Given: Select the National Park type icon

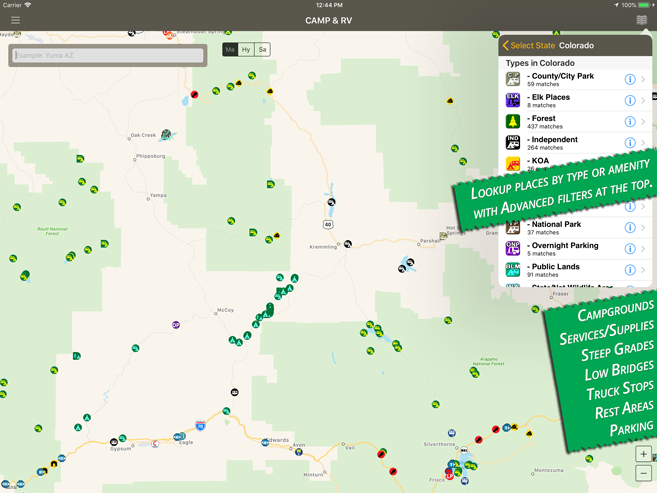Looking at the screenshot, I should (513, 227).
